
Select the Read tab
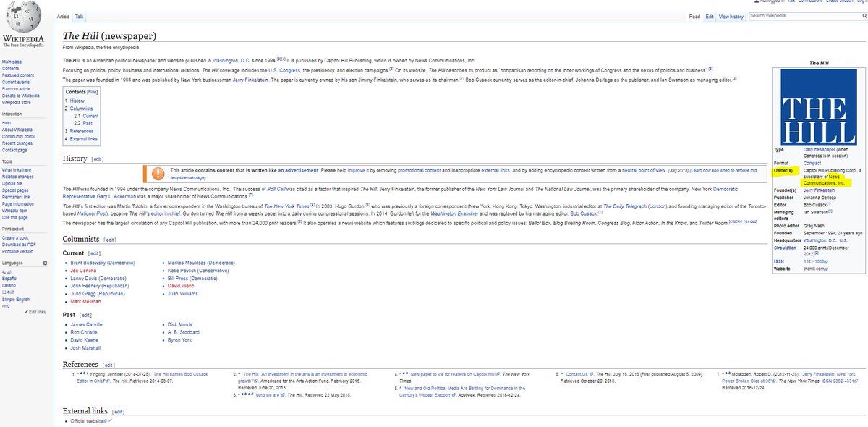[x=694, y=16]
